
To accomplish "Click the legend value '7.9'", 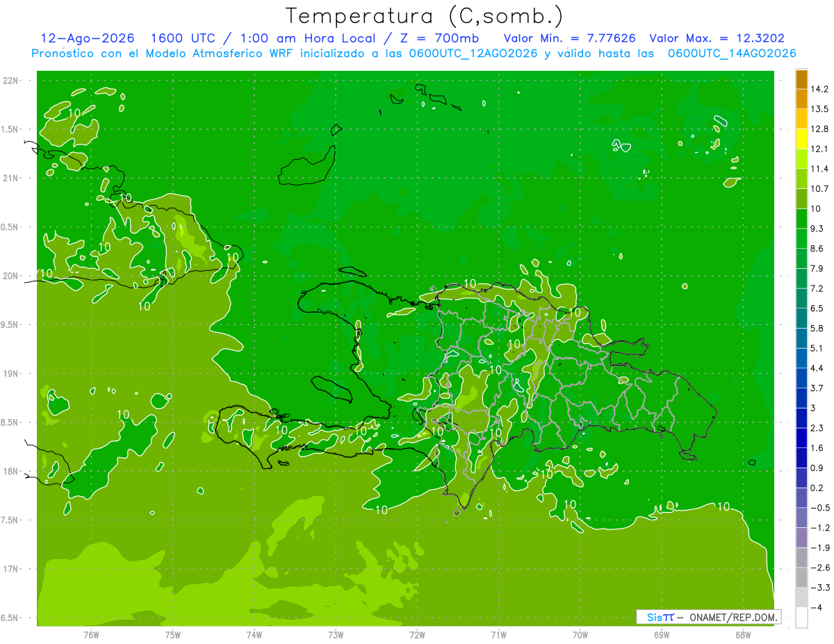I will 817,268.
